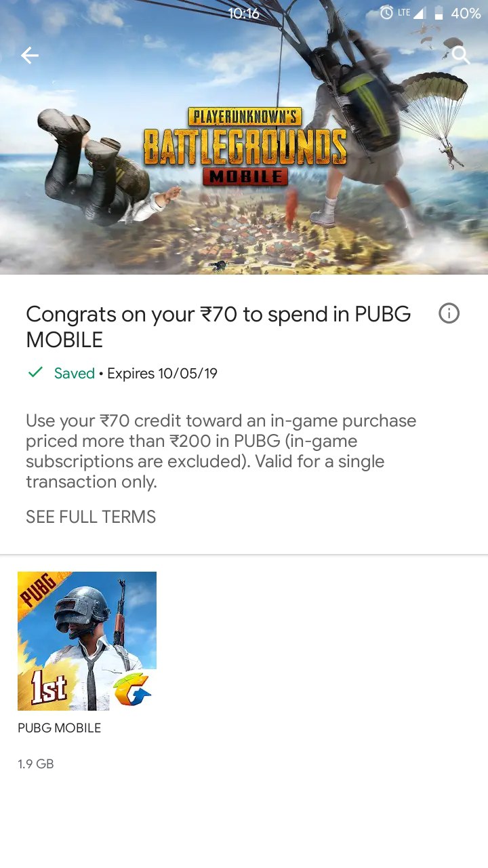Tap the 1.9 GB size label

click(x=36, y=764)
